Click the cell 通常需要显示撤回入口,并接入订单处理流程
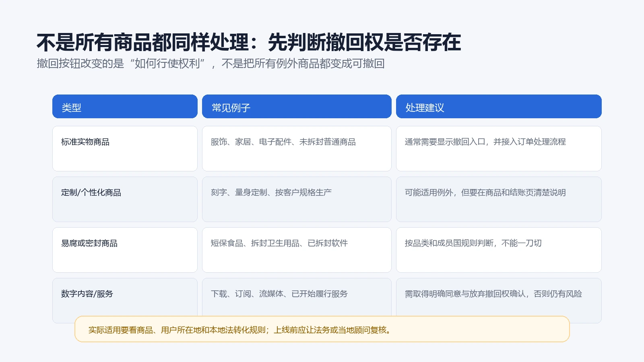The height and width of the screenshot is (362, 644). click(x=499, y=149)
